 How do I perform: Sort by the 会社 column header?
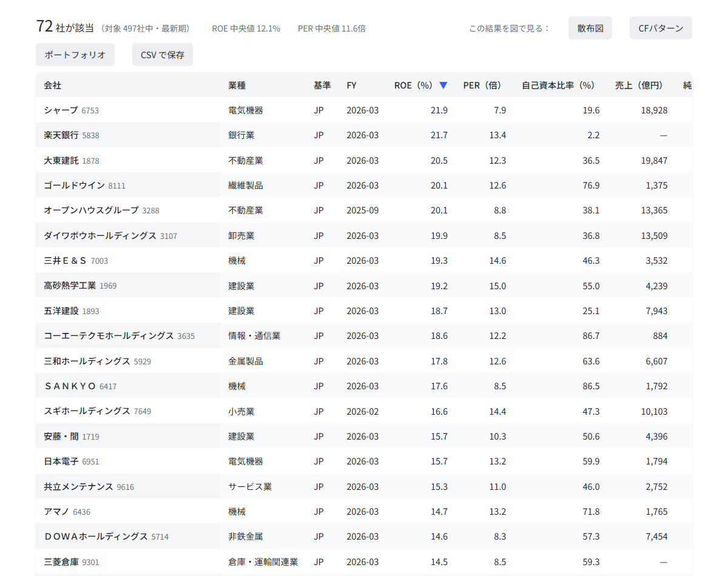[53, 85]
